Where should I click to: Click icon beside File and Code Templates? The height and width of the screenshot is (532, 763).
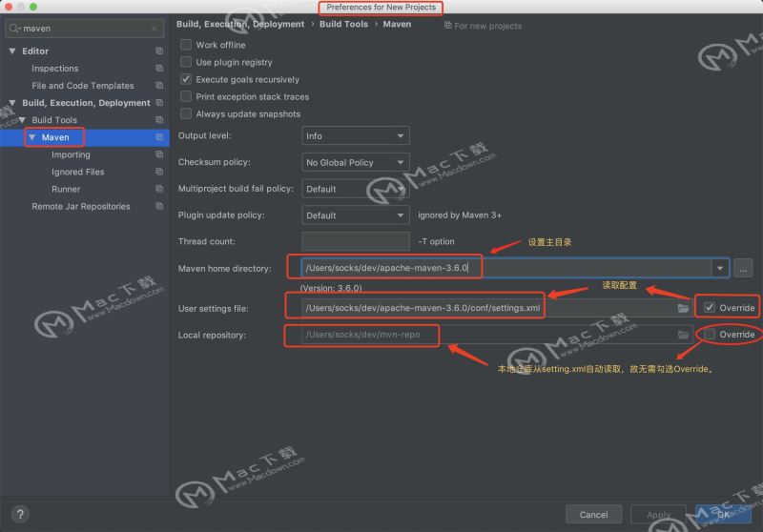[159, 85]
